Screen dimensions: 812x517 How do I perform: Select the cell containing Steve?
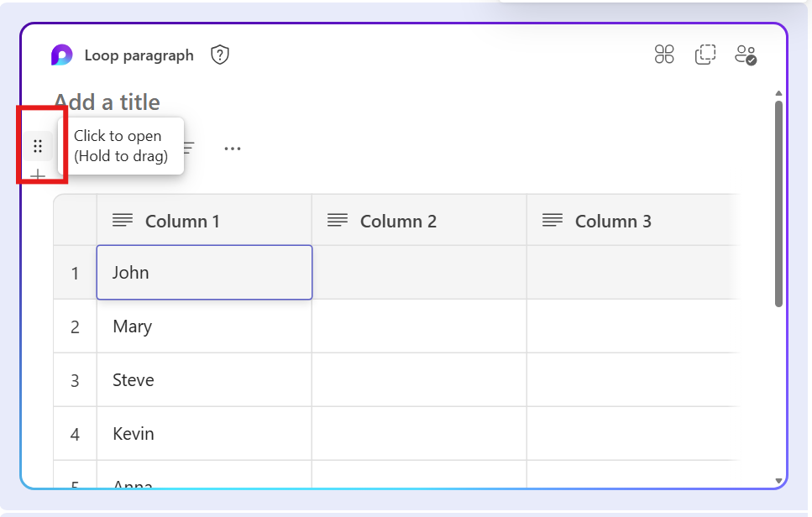coord(204,380)
